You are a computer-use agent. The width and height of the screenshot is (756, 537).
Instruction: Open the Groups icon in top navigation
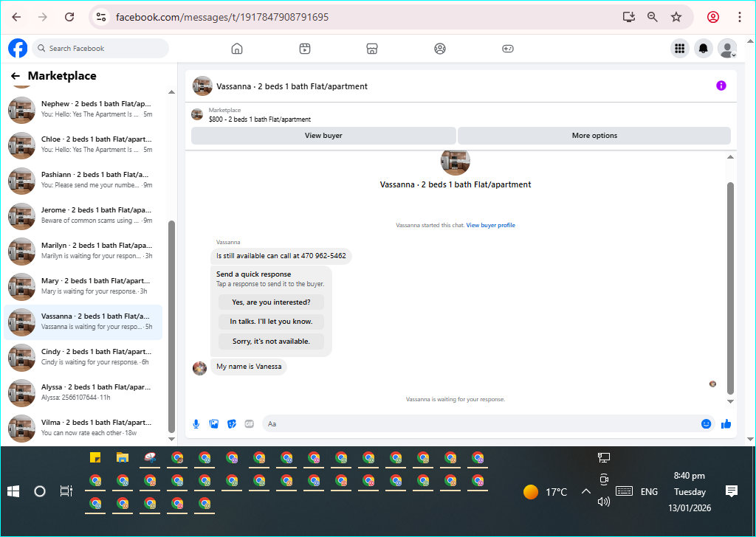[440, 49]
